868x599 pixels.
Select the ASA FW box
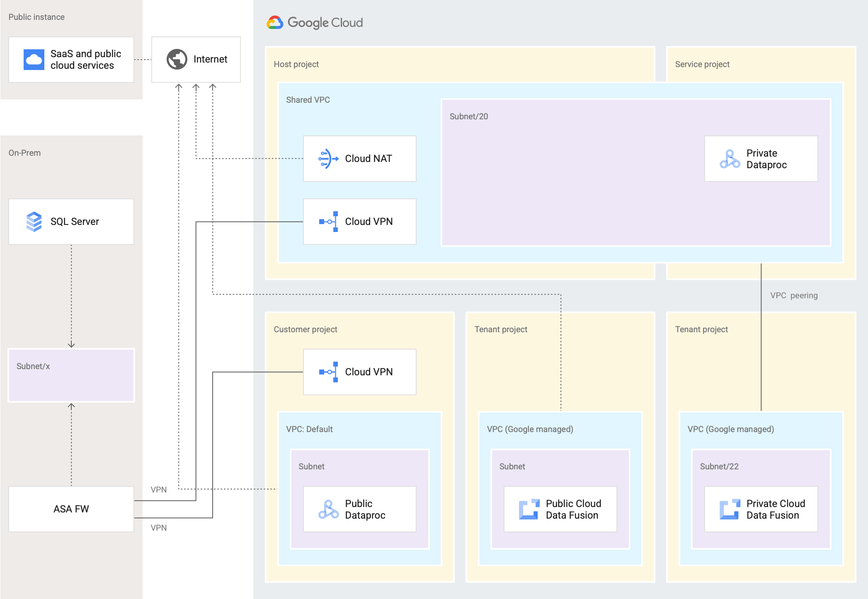point(71,509)
